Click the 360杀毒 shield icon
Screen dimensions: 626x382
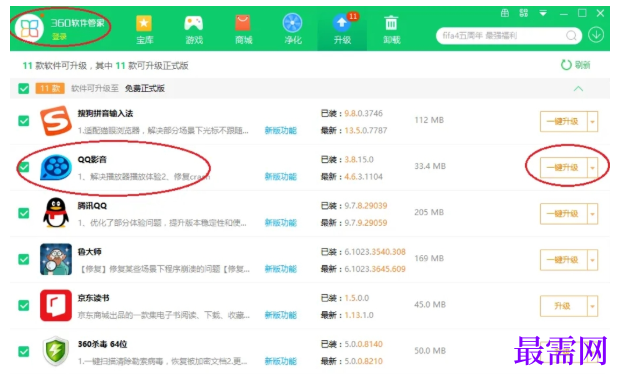point(56,351)
